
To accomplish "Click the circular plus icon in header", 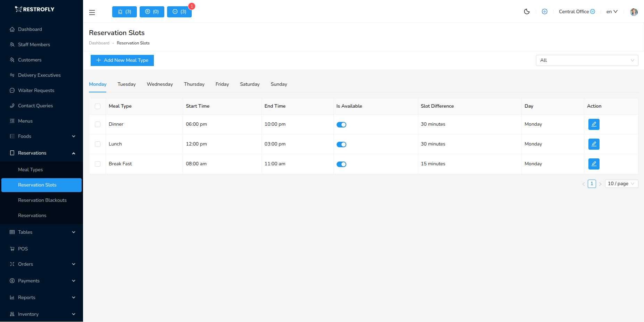I will click(x=544, y=11).
